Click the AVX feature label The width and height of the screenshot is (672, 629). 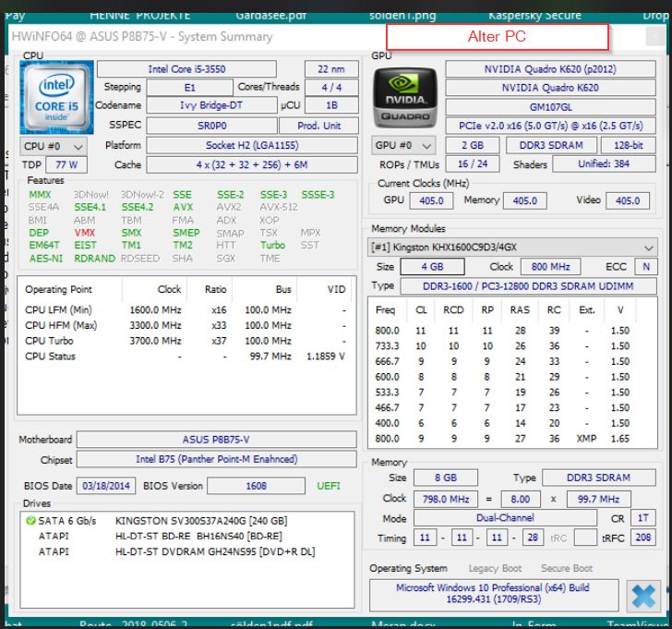183,207
